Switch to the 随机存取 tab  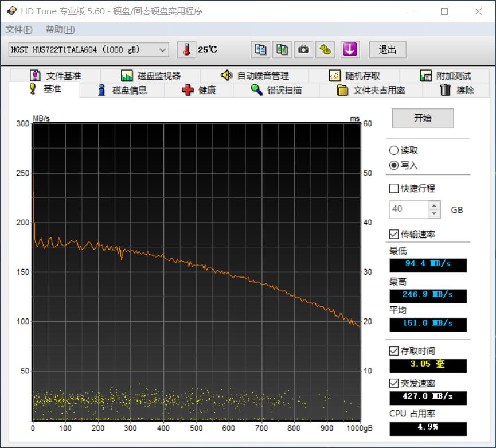click(354, 76)
